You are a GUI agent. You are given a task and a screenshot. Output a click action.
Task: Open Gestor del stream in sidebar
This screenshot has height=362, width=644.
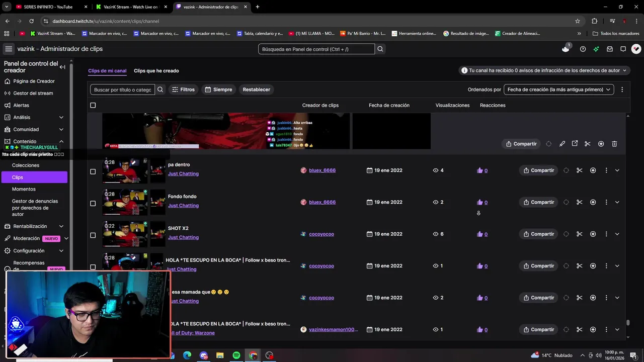coord(34,93)
